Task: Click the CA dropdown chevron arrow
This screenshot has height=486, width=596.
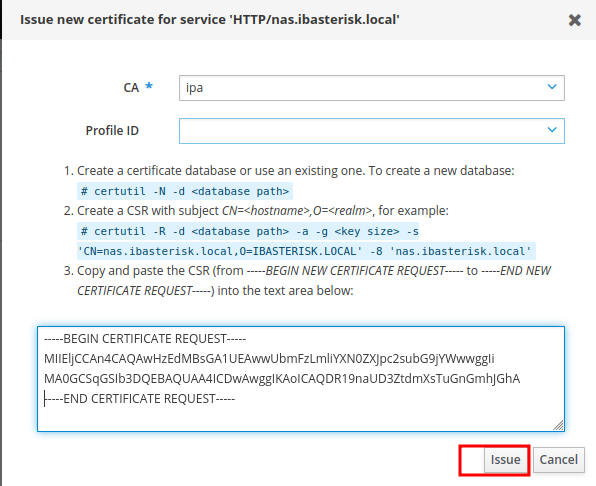Action: [x=552, y=87]
